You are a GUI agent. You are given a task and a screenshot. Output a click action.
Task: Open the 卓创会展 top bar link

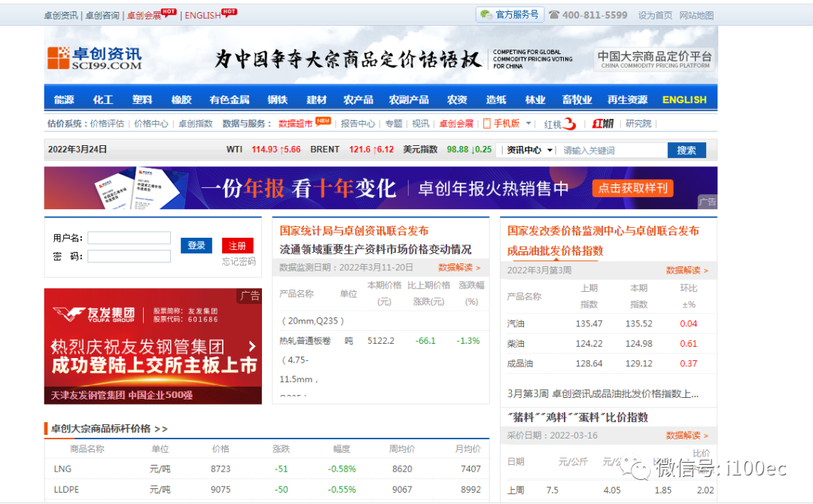pyautogui.click(x=144, y=16)
